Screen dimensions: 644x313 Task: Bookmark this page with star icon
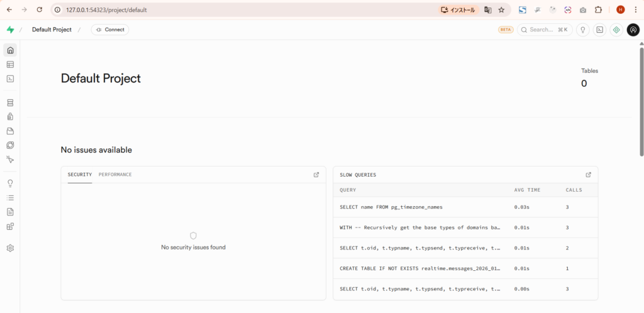click(501, 10)
